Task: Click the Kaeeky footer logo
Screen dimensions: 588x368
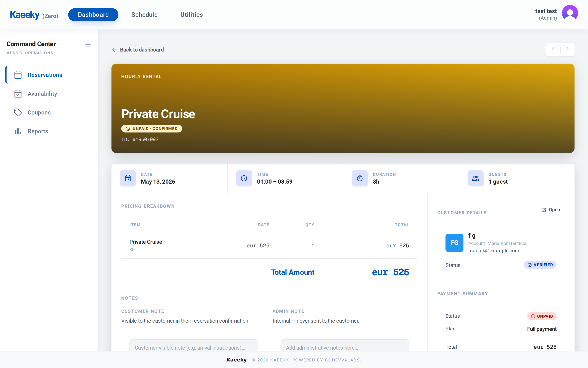Action: (x=236, y=360)
